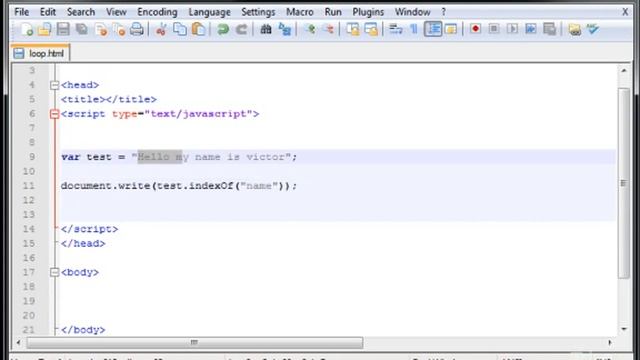Save the file with the floppy icon
Screen dimensions: 640x360
point(63,29)
